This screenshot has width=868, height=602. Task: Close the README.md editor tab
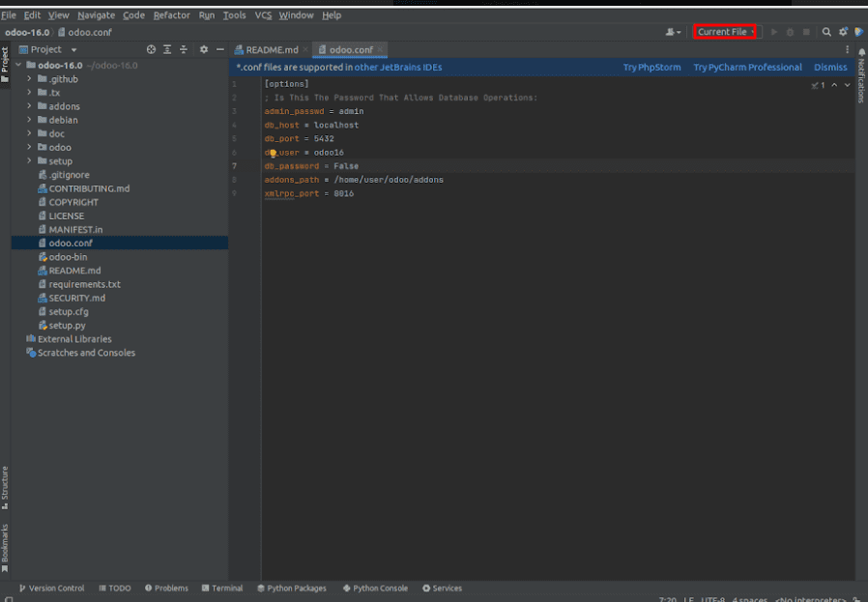[x=305, y=50]
